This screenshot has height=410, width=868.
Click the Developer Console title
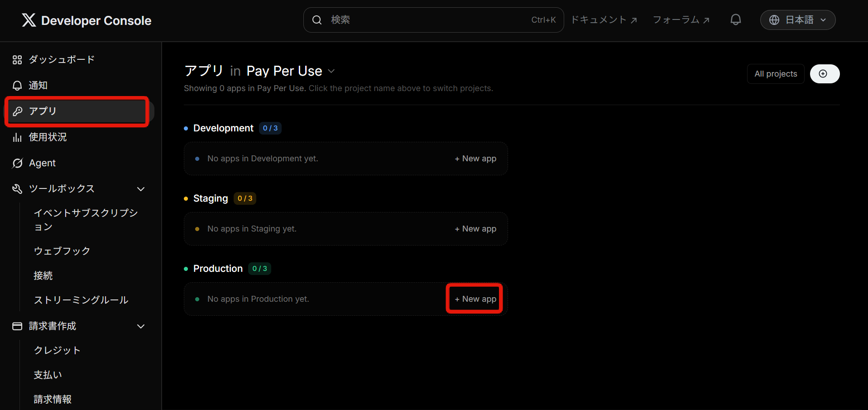(96, 20)
